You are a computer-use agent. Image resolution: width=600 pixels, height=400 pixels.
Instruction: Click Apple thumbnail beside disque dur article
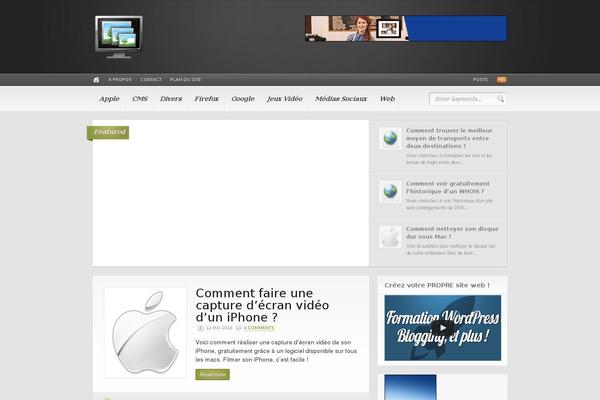[390, 237]
